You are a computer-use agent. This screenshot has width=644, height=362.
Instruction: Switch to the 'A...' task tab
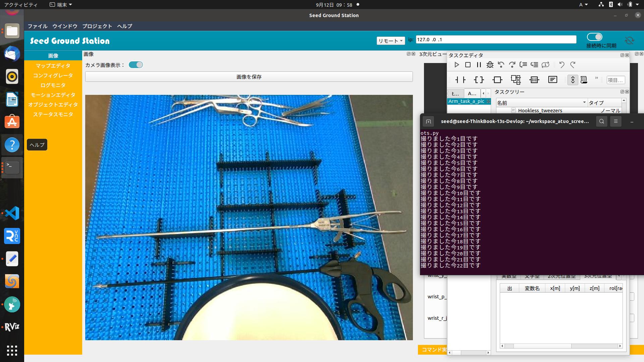(x=472, y=94)
